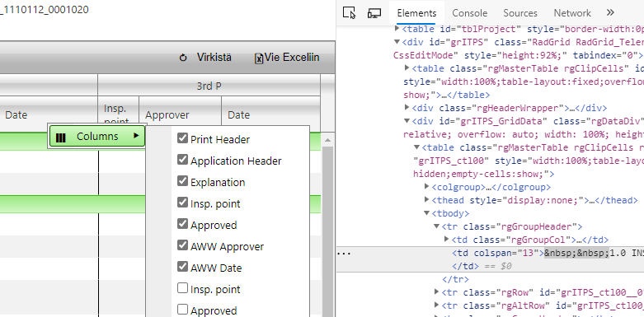Switch to the Console tab

click(469, 13)
